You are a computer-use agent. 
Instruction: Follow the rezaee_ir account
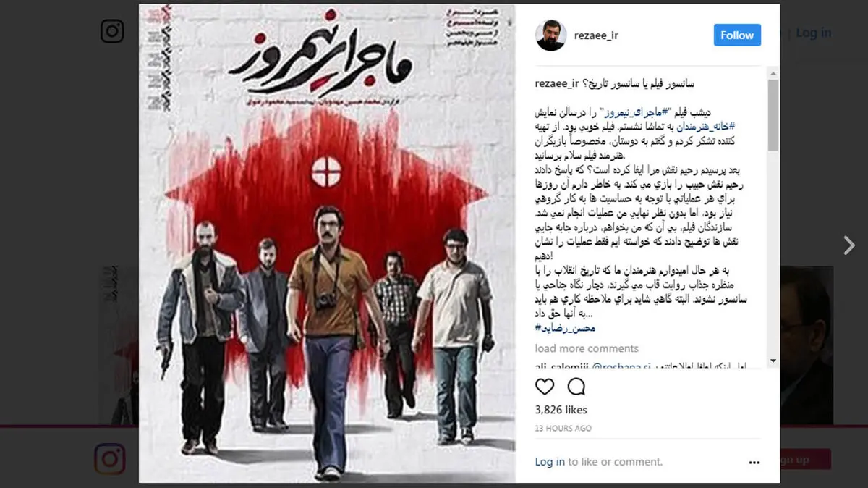[737, 35]
